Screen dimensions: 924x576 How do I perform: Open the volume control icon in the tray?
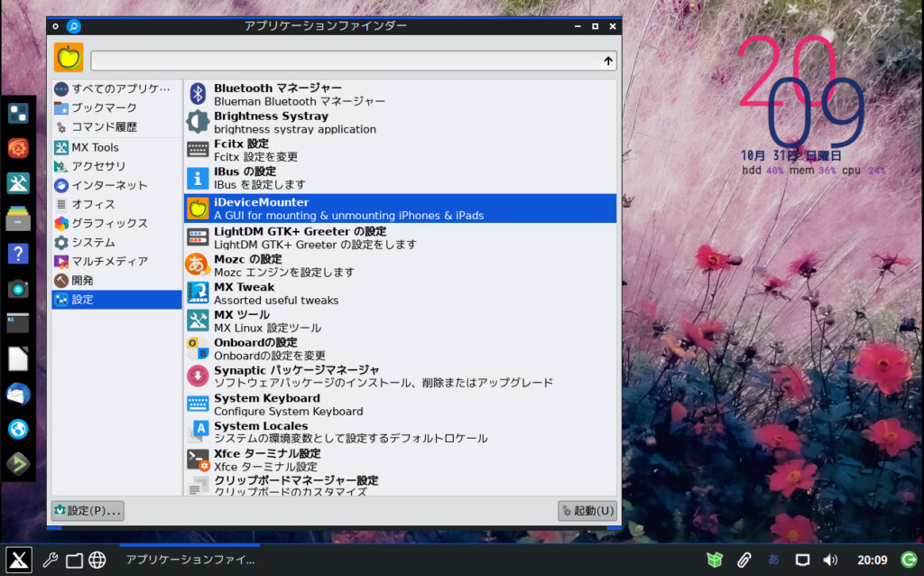click(831, 560)
